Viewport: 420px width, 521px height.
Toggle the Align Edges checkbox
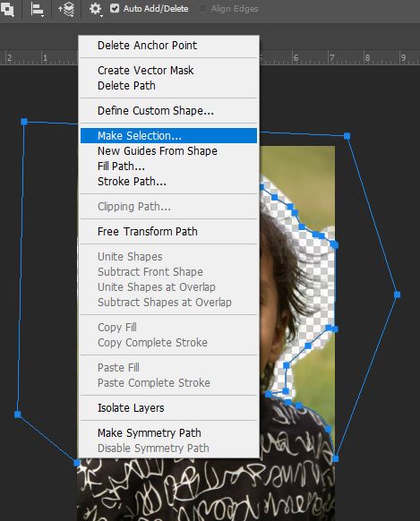201,9
